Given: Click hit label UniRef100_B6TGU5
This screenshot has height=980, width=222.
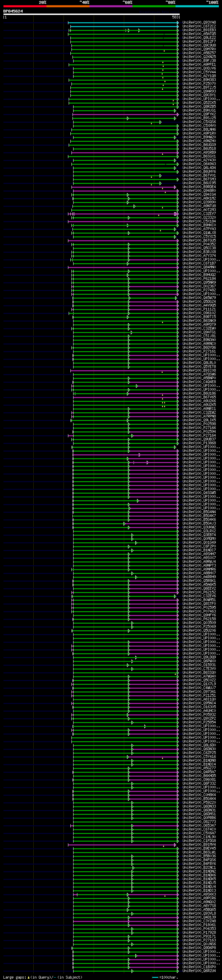Looking at the screenshot, I should (199, 241).
